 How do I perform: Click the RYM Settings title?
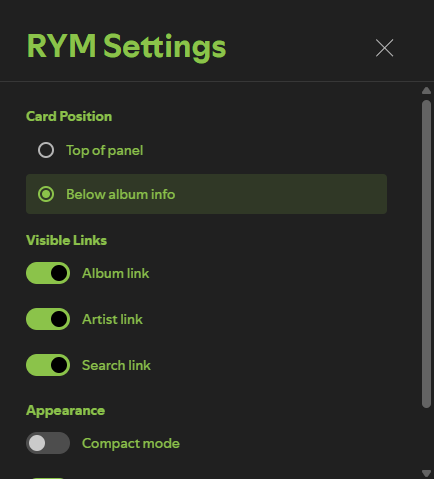click(x=126, y=47)
